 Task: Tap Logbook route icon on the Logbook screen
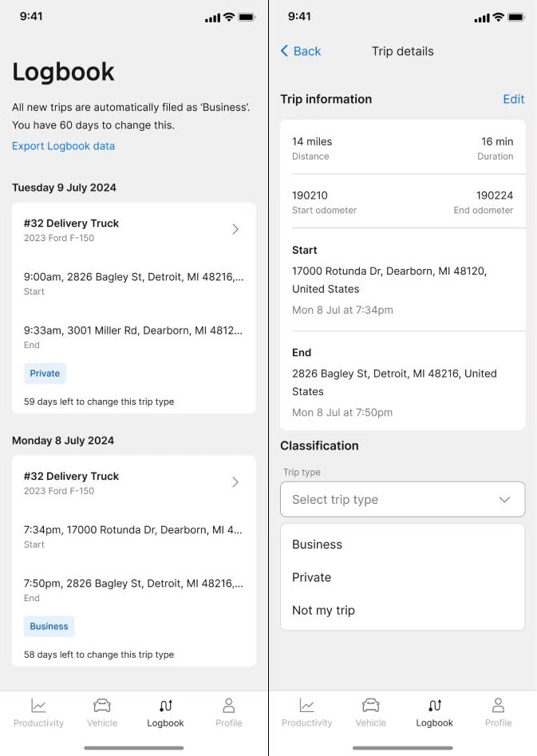[166, 706]
